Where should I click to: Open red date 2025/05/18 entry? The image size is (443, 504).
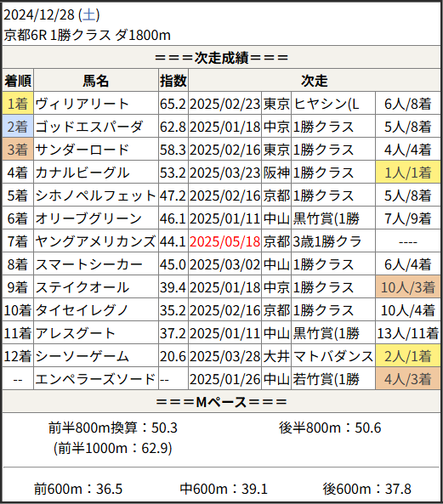click(x=224, y=241)
